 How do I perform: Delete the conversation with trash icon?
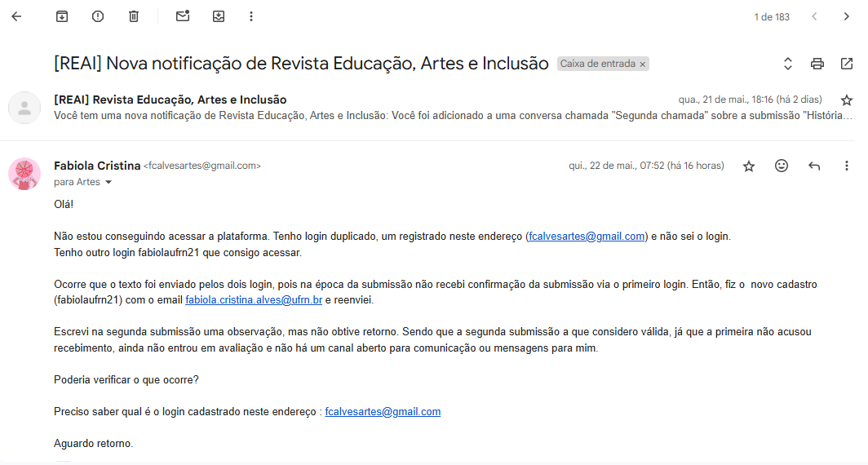134,16
